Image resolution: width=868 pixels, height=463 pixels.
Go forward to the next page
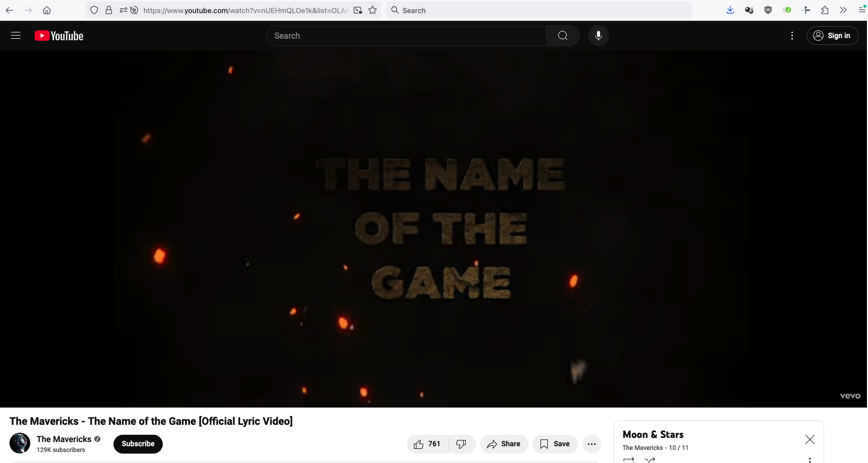[28, 10]
